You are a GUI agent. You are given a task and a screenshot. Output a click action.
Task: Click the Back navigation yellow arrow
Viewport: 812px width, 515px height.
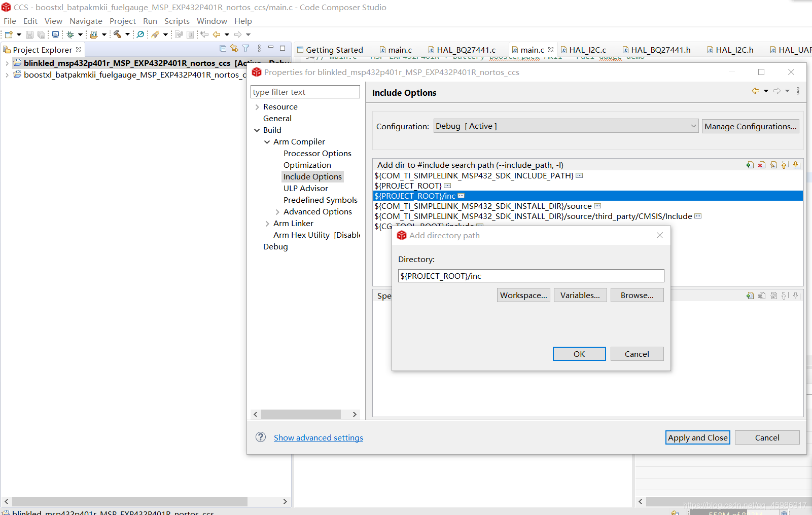(217, 34)
